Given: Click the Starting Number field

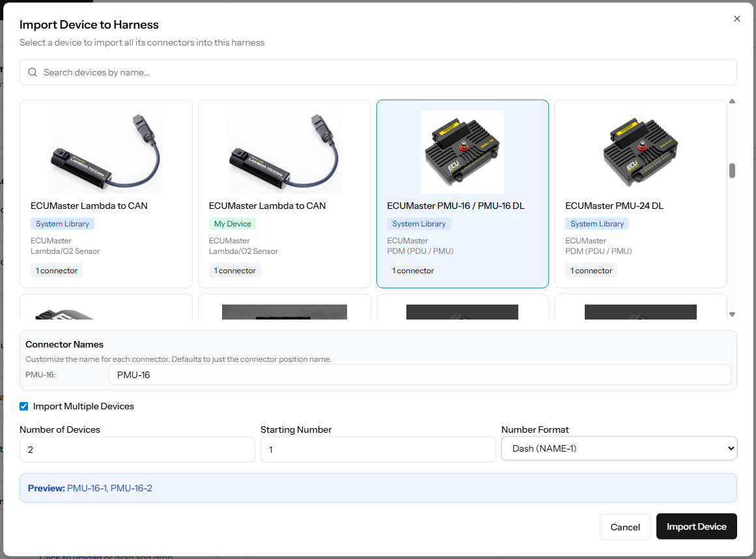Looking at the screenshot, I should point(378,449).
